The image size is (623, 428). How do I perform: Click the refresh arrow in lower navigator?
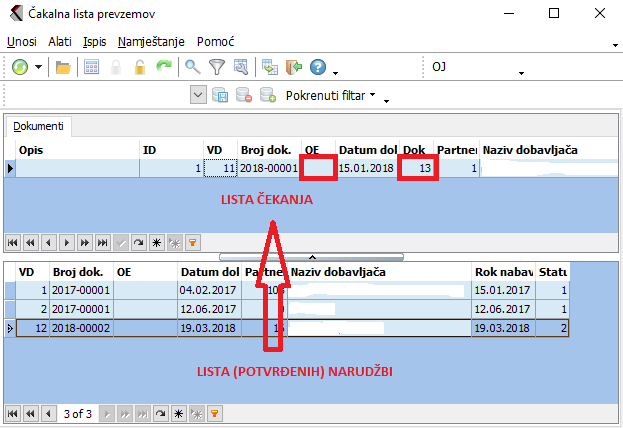point(160,412)
